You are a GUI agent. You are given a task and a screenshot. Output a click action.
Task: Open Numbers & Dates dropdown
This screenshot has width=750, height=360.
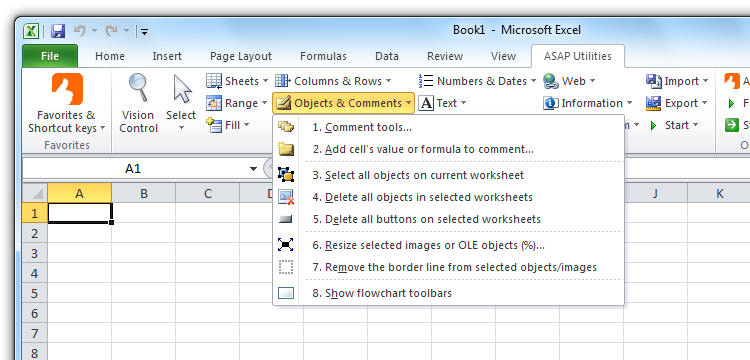[x=477, y=81]
